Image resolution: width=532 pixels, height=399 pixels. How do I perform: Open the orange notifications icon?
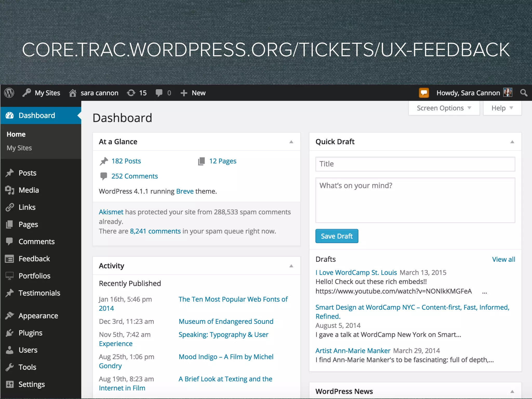[424, 93]
